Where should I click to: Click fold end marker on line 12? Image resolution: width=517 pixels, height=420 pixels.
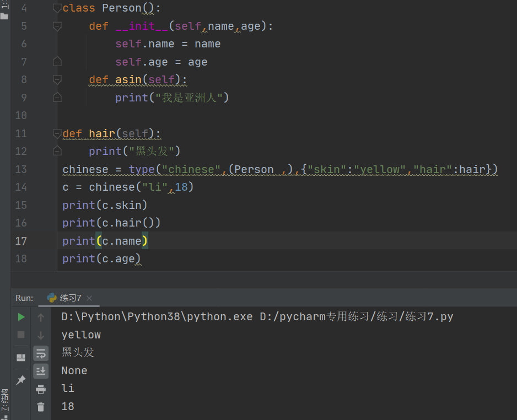pyautogui.click(x=57, y=151)
